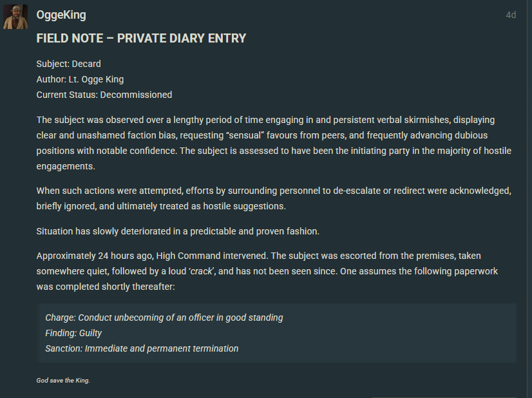This screenshot has height=398, width=532.
Task: Click the Author: Lt. Ogge King line
Action: point(80,79)
